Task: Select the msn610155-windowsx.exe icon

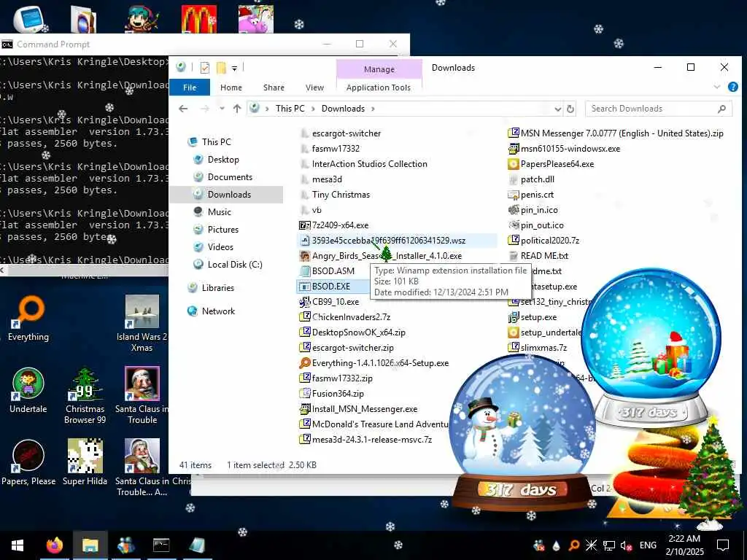Action: [513, 149]
